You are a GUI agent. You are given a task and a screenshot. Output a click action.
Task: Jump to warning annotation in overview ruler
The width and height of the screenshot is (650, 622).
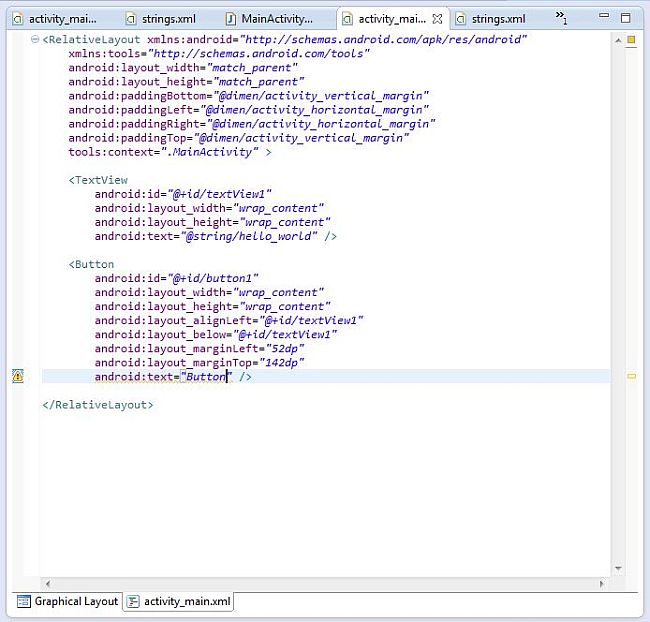(631, 376)
